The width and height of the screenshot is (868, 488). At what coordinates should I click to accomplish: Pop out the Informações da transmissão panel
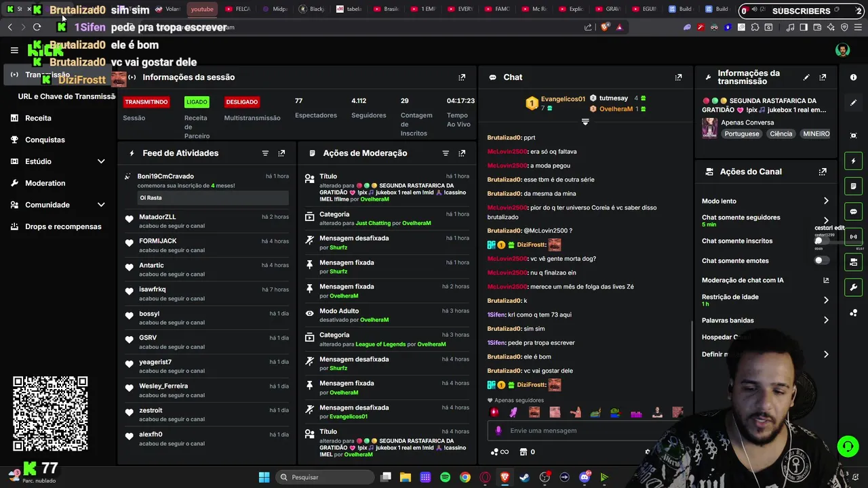[x=823, y=77]
